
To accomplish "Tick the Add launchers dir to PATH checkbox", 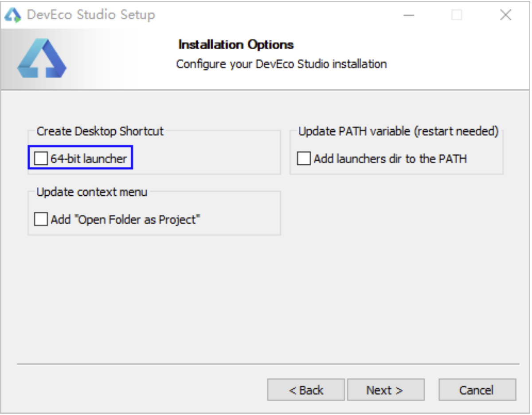I will click(x=304, y=158).
